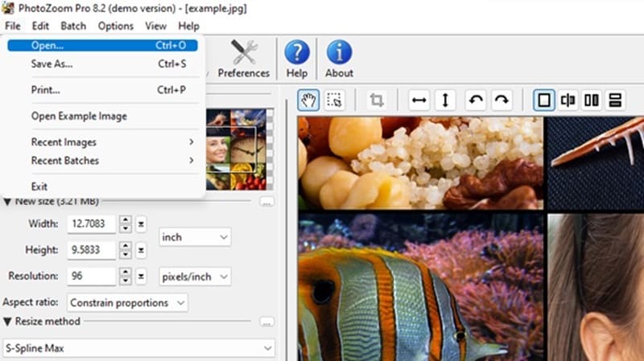Switch to single preview view
This screenshot has width=644, height=361.
coord(544,100)
